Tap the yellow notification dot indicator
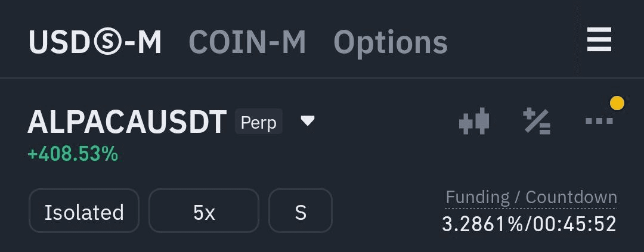 [617, 103]
